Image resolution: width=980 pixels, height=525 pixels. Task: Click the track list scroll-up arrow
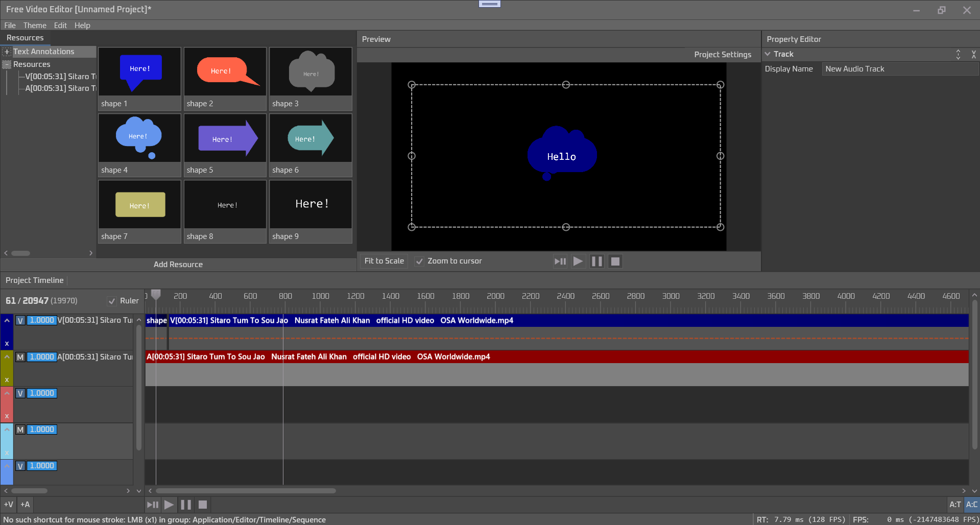[x=138, y=320]
